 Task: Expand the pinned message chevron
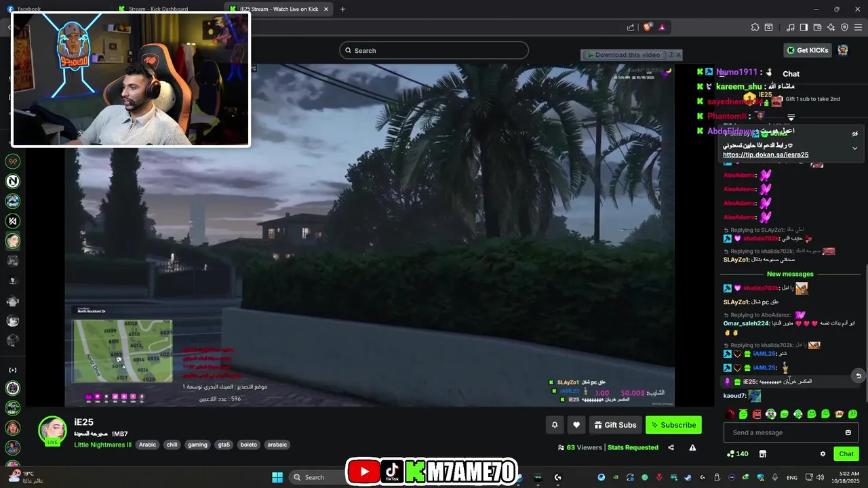pos(855,148)
